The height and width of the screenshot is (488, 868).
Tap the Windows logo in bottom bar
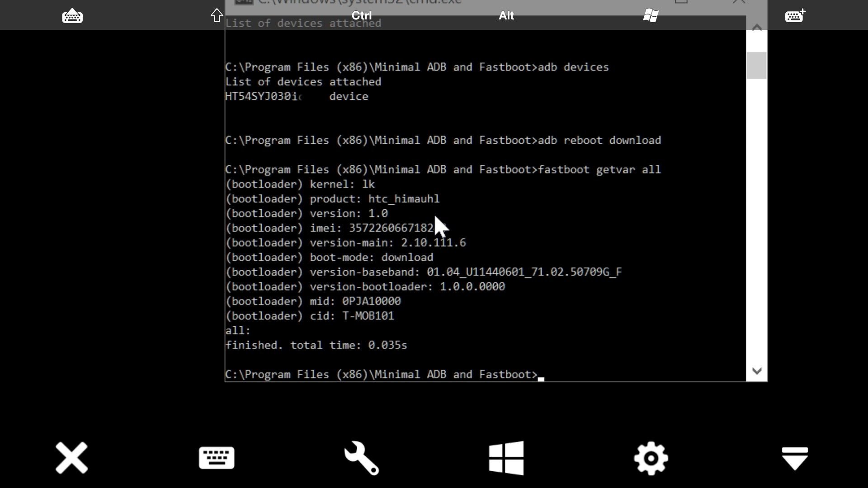point(506,458)
